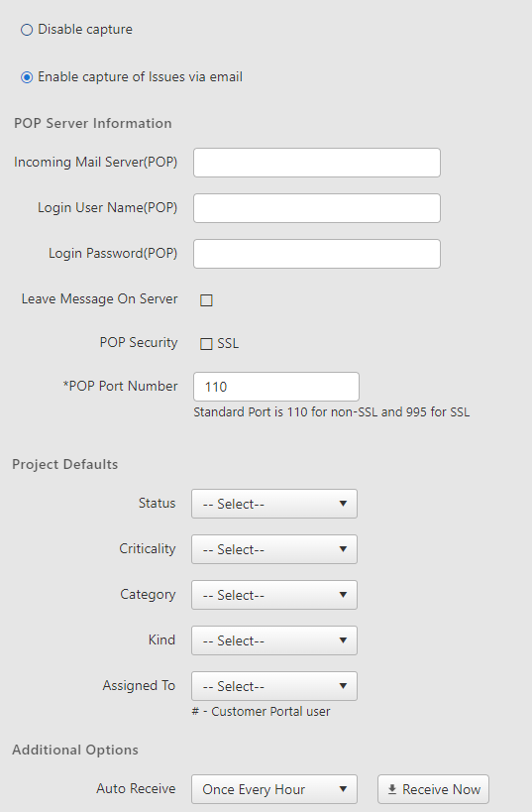The height and width of the screenshot is (812, 532).
Task: Select the Disable capture radio button
Action: (27, 30)
